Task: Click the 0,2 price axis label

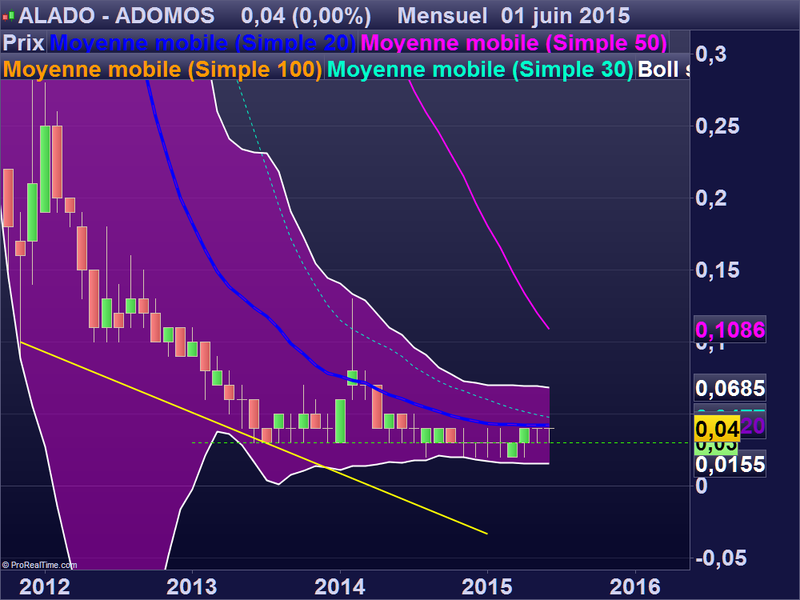Action: (711, 198)
